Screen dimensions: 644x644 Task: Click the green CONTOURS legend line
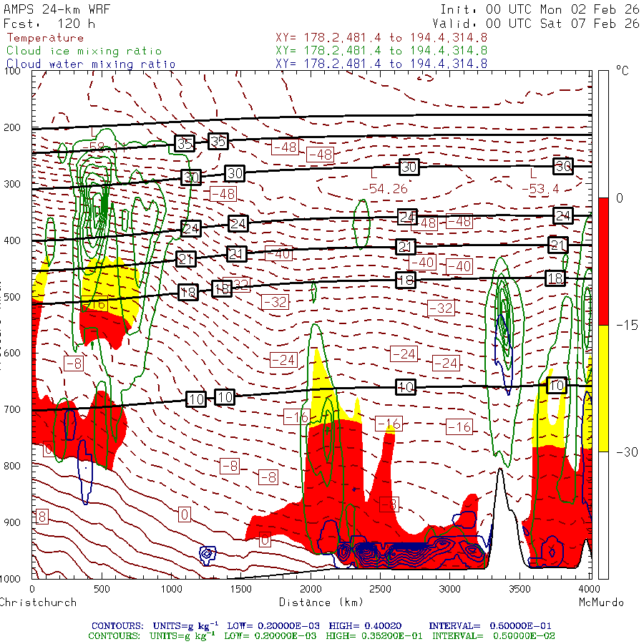pyautogui.click(x=321, y=636)
